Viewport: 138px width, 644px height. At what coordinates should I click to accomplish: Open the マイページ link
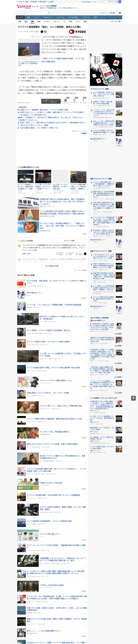tap(103, 13)
